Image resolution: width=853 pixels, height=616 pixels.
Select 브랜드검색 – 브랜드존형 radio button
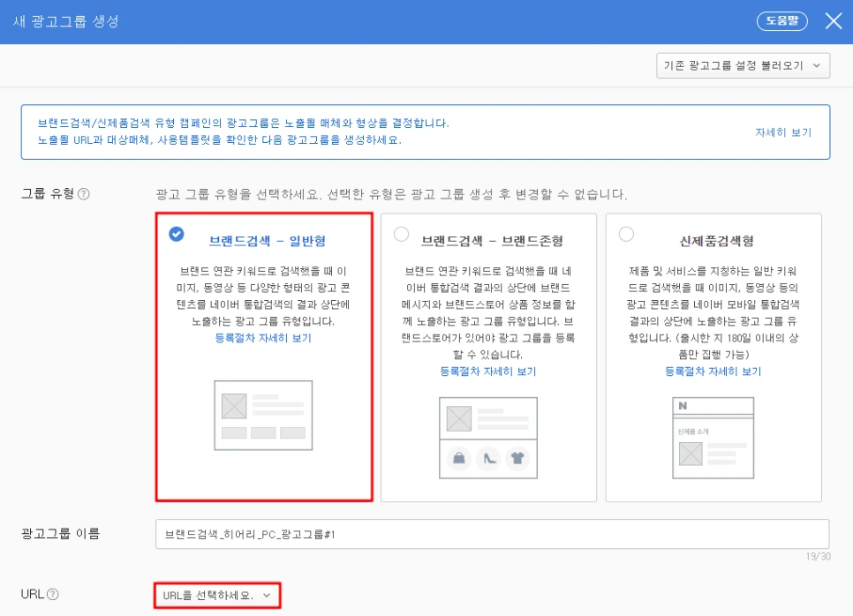402,235
